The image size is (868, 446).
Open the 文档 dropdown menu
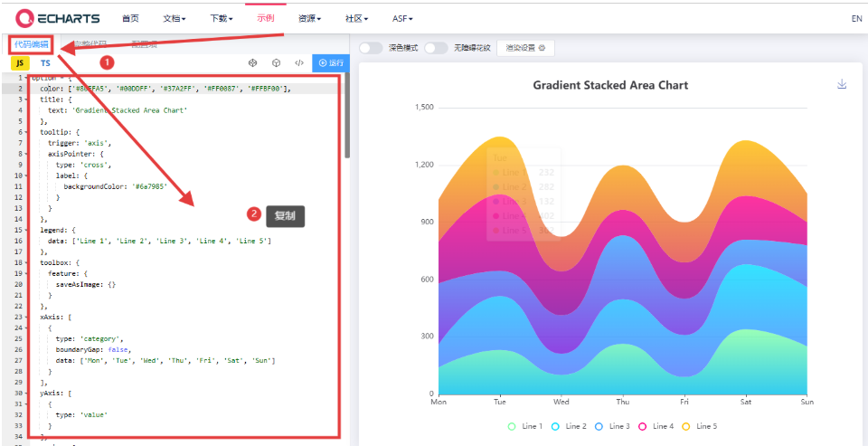[175, 18]
